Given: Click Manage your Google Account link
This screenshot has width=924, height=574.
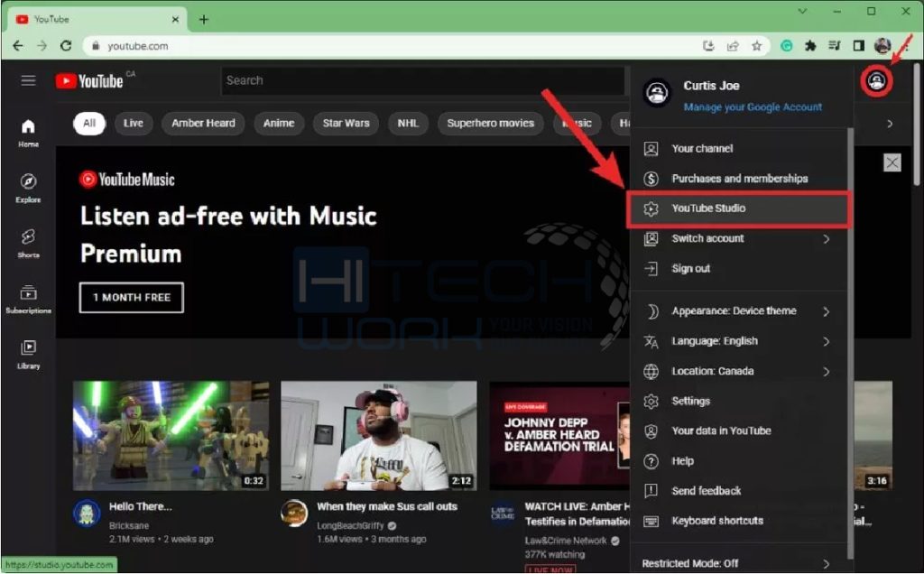Looking at the screenshot, I should click(x=753, y=107).
